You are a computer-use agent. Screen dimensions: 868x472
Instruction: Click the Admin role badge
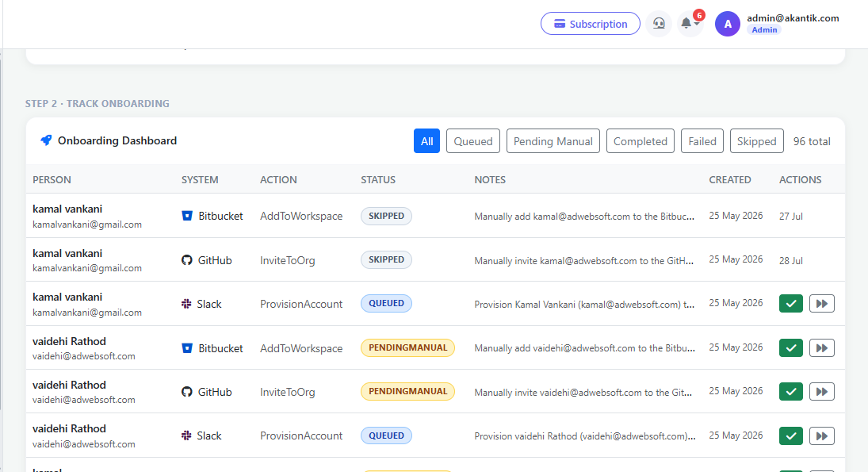pos(764,30)
